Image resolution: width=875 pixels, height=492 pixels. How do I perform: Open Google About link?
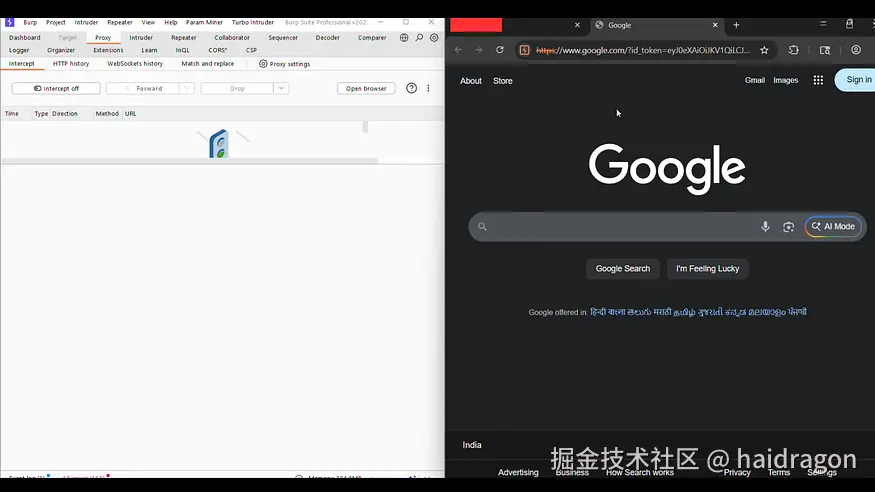470,81
